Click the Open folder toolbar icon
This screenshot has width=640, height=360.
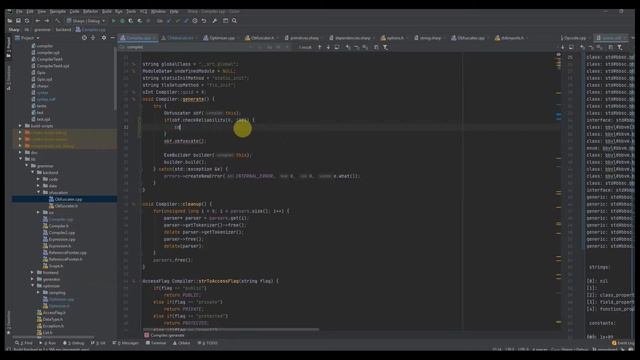9,21
